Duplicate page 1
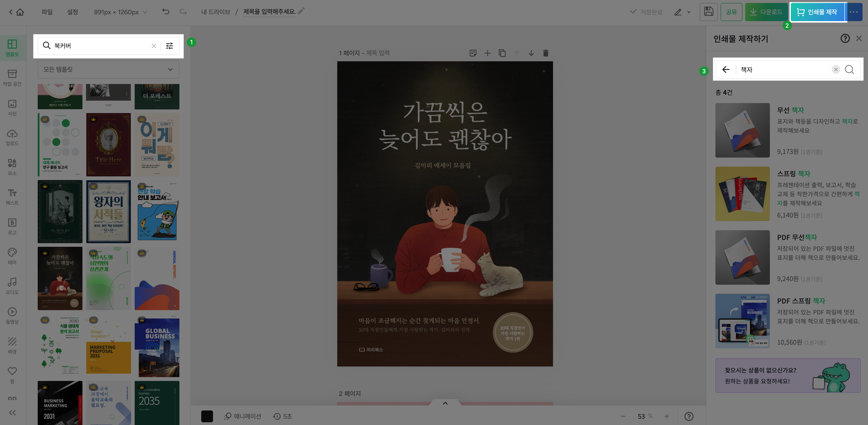 tap(502, 53)
